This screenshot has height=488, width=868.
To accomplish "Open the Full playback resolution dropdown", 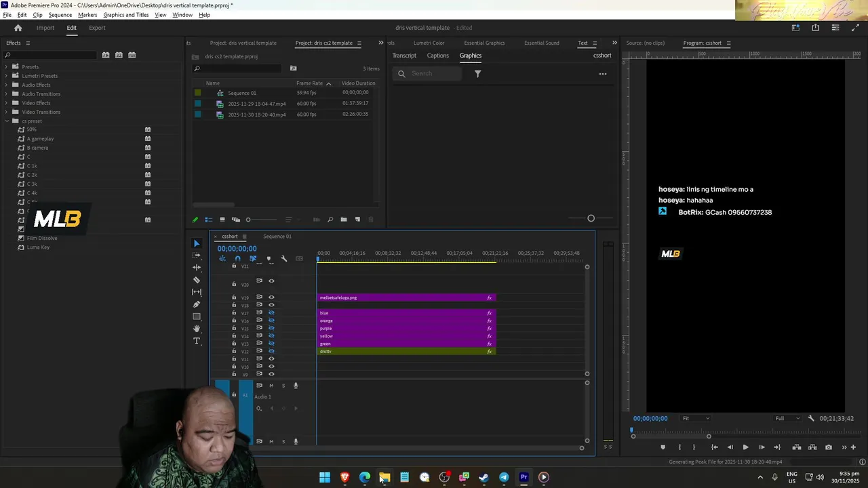I will 787,418.
